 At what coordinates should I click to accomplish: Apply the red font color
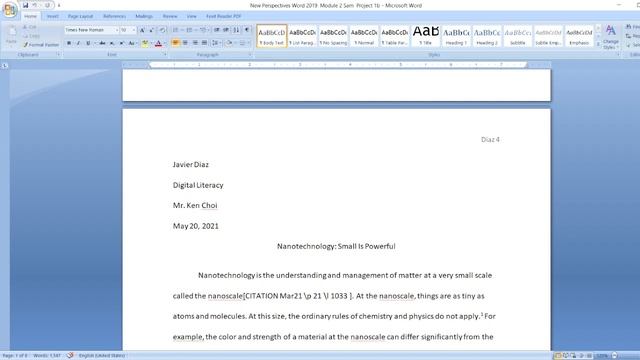(158, 43)
